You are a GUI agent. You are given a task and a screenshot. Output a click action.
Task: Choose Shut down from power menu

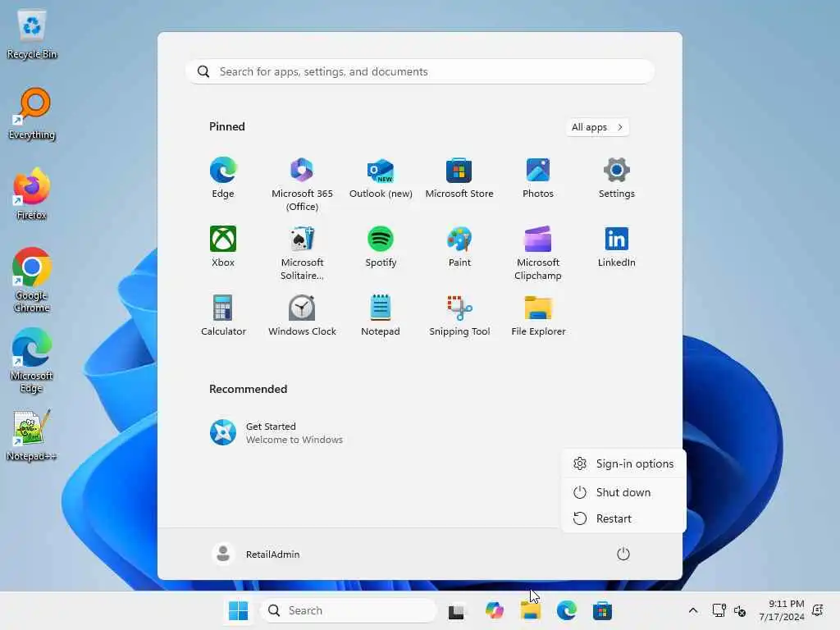click(623, 492)
